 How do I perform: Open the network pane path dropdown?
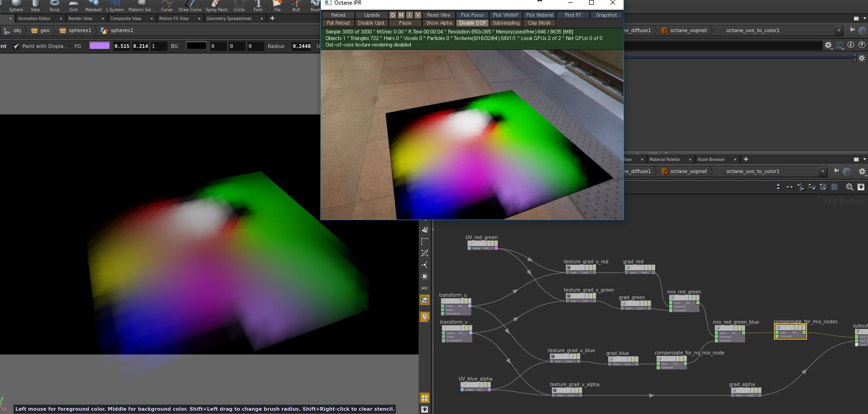click(x=823, y=171)
